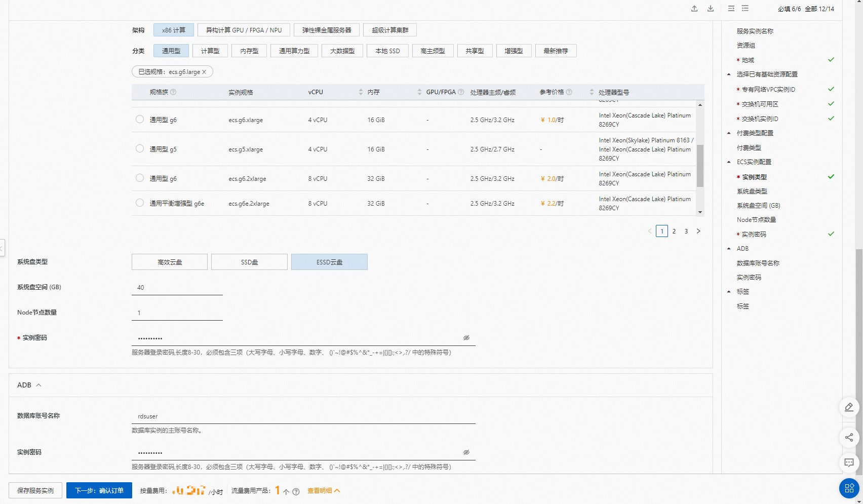Go to previous page arrow of spec table
Viewport: 863px width, 504px height.
[x=650, y=231]
